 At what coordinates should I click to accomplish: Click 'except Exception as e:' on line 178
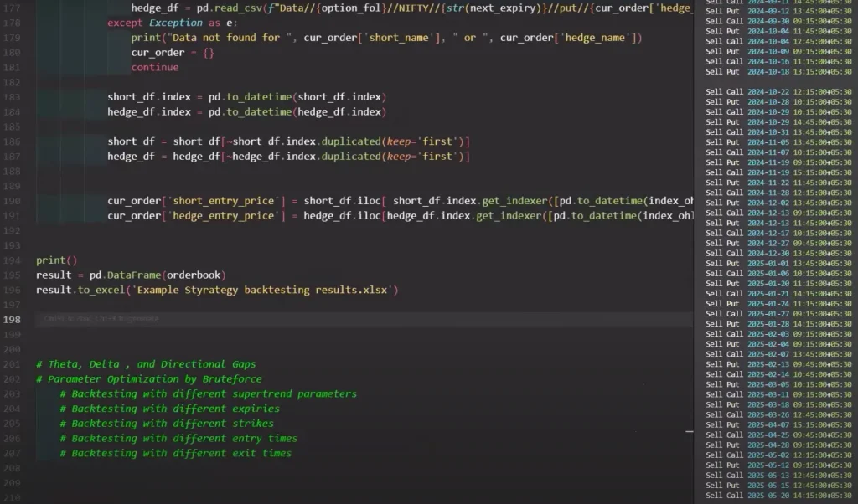click(170, 23)
